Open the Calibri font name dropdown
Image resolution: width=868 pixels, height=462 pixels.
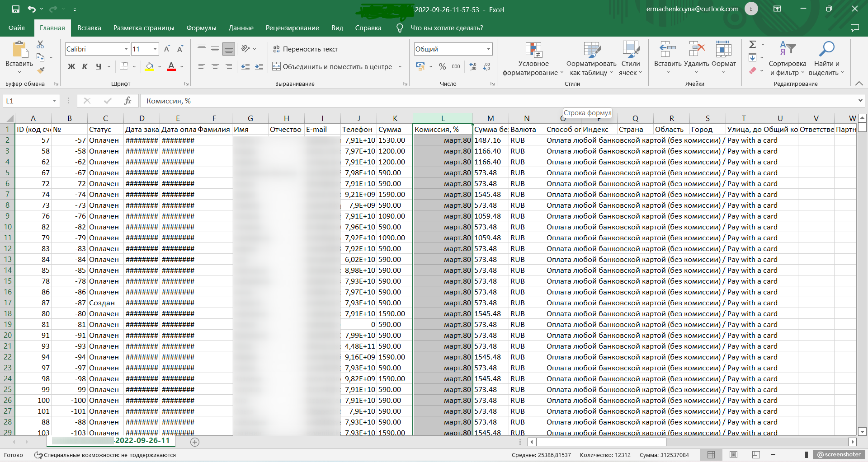click(126, 49)
